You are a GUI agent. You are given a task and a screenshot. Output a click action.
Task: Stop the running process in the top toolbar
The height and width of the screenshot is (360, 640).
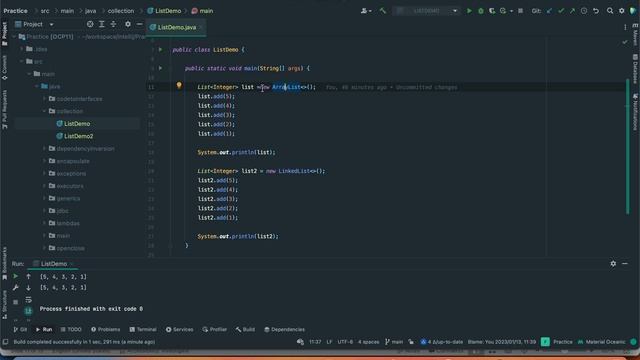click(x=520, y=11)
